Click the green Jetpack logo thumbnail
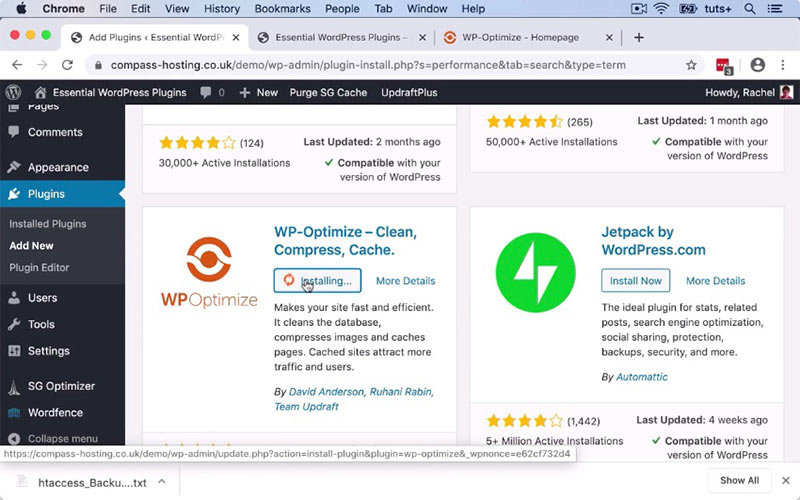The height and width of the screenshot is (500, 800). pyautogui.click(x=536, y=272)
